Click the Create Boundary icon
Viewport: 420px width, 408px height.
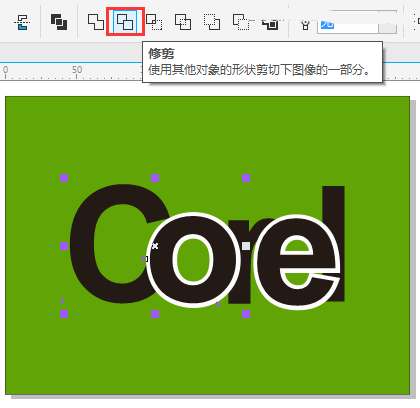coord(270,24)
